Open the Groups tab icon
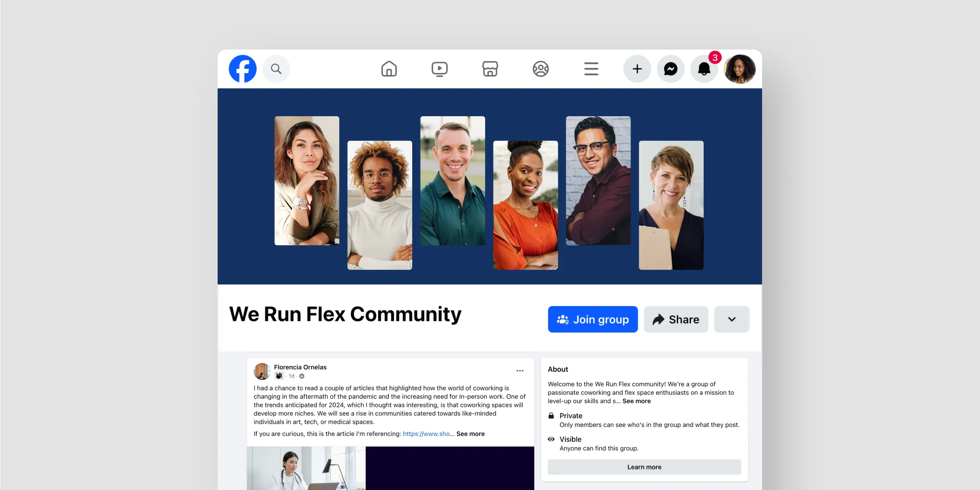 pyautogui.click(x=541, y=69)
